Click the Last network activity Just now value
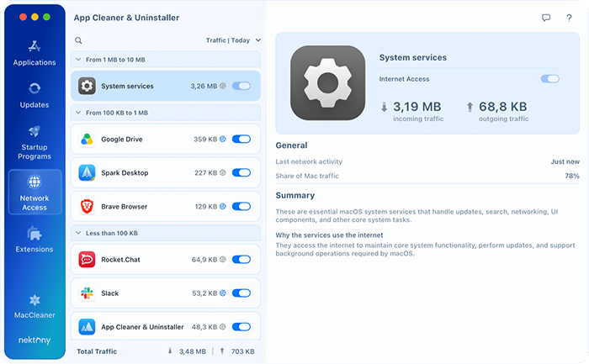 click(x=565, y=161)
